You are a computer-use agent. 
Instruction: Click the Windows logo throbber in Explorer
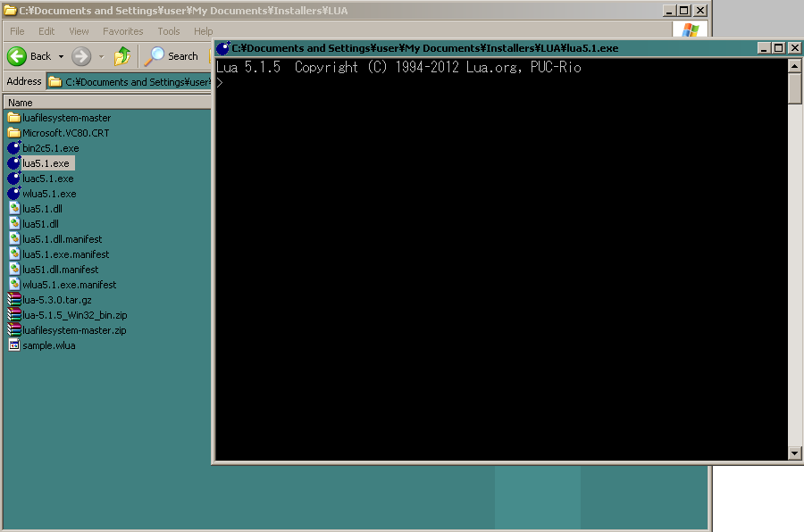coord(691,30)
